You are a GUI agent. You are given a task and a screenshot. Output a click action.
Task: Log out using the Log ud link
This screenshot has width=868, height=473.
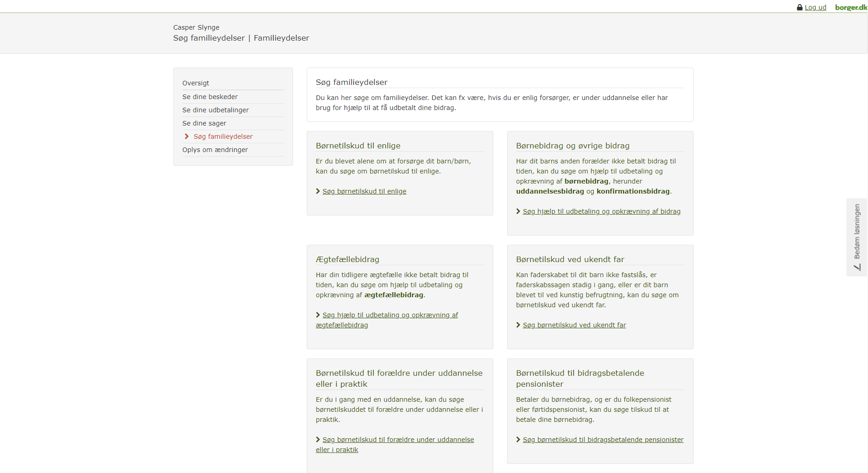[815, 7]
